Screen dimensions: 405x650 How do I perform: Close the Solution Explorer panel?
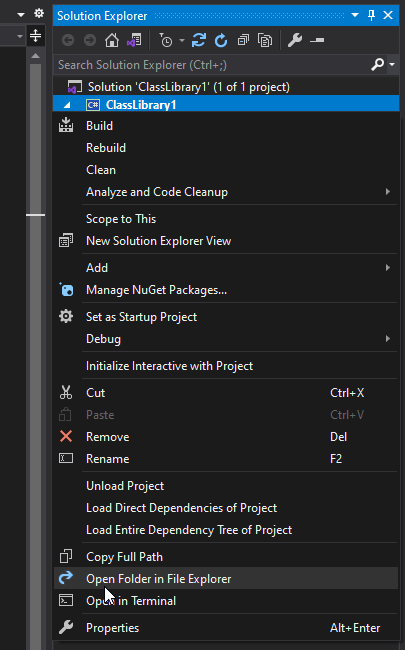click(388, 15)
